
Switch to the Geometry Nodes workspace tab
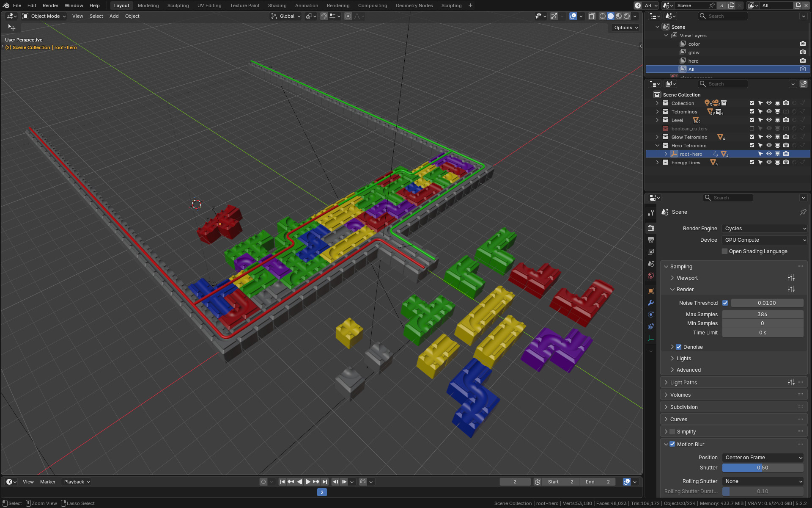(x=414, y=6)
